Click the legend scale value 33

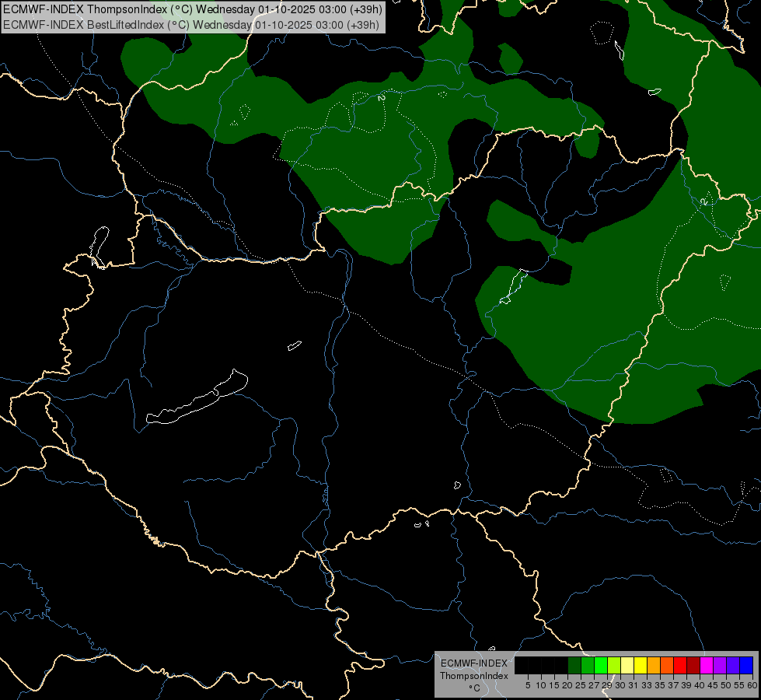click(x=647, y=685)
